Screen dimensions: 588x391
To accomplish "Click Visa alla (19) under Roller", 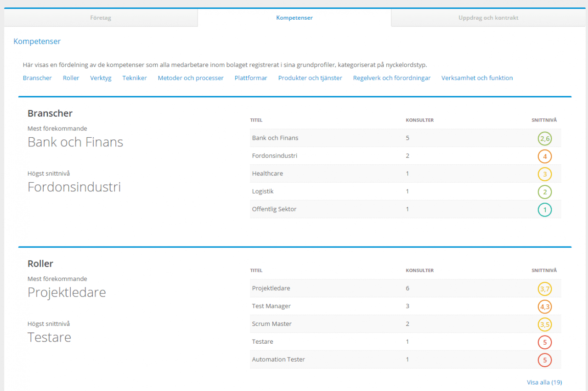I will (x=544, y=382).
